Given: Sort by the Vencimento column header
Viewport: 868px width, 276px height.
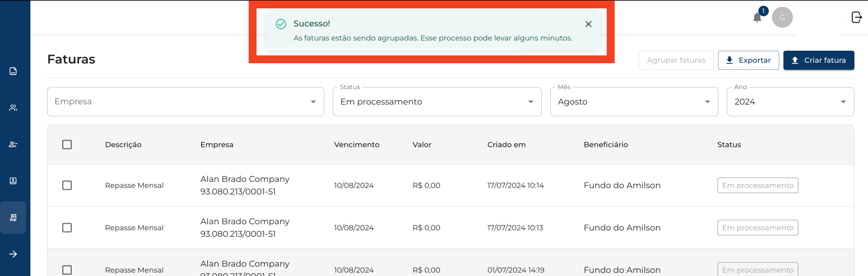Looking at the screenshot, I should 357,145.
